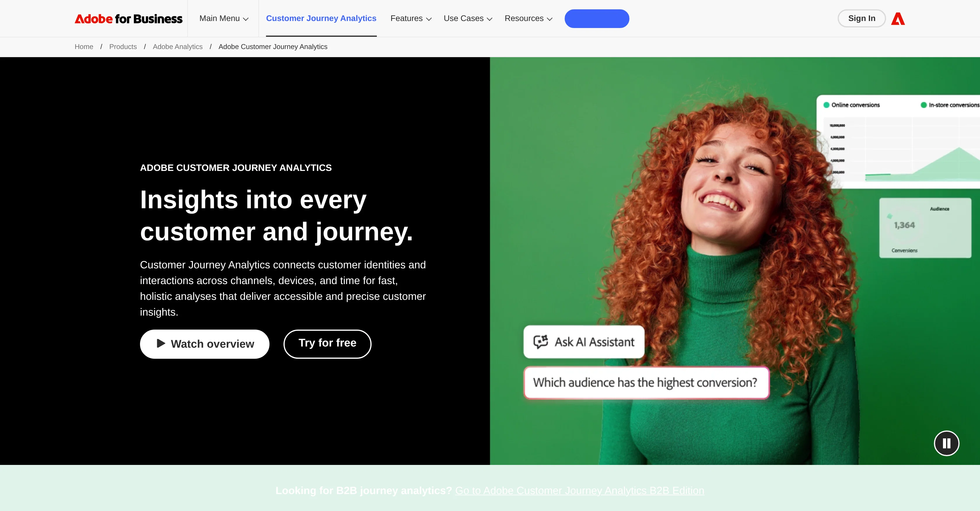The image size is (980, 511).
Task: Click 'Which audience has the highest conversion?' box
Action: [x=646, y=382]
